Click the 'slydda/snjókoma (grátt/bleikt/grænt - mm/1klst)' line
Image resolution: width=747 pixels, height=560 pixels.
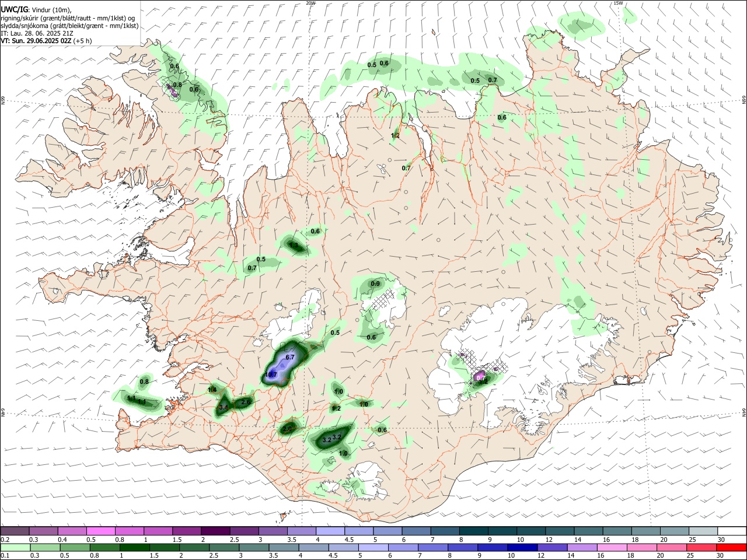click(x=69, y=26)
